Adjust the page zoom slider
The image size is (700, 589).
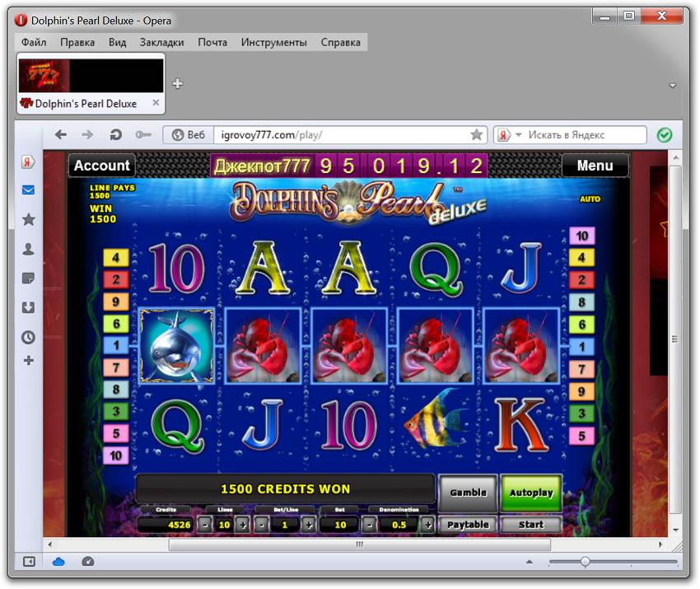[585, 562]
